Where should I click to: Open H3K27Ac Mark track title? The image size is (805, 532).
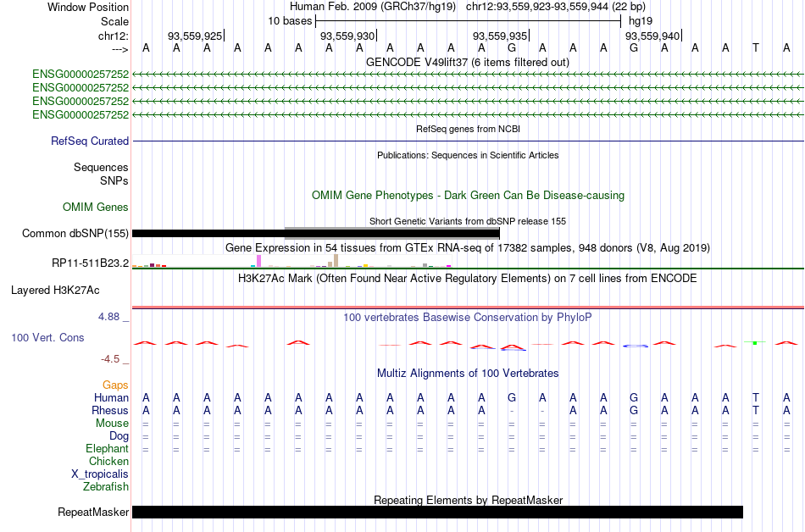467,279
